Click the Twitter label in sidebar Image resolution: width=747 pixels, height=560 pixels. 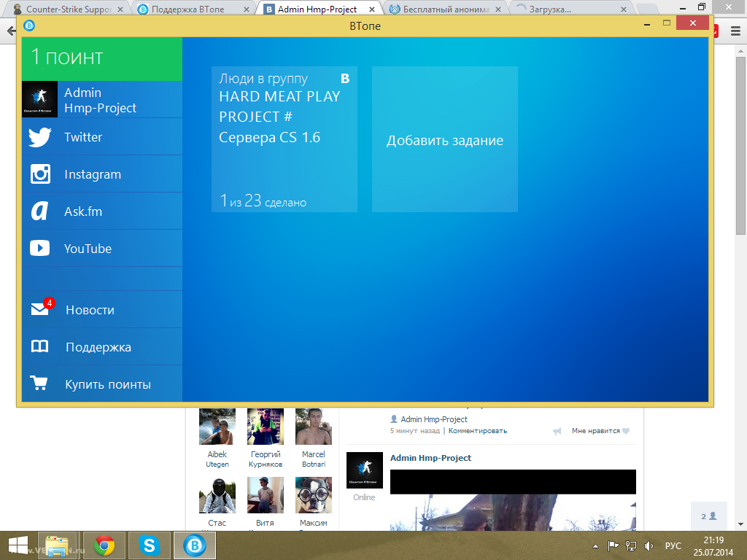coord(83,137)
